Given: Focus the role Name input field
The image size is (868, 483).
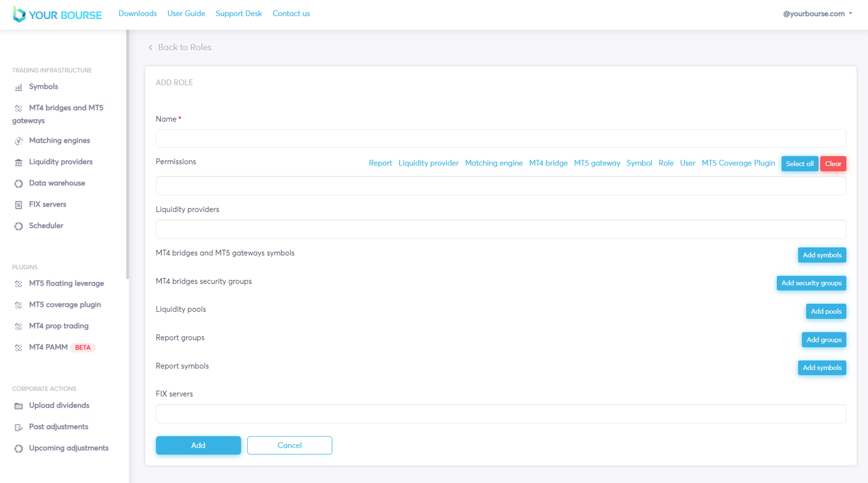Looking at the screenshot, I should (500, 139).
